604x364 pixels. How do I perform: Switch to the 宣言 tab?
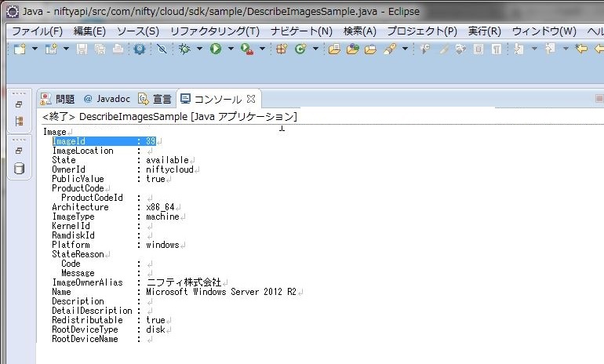(x=155, y=99)
